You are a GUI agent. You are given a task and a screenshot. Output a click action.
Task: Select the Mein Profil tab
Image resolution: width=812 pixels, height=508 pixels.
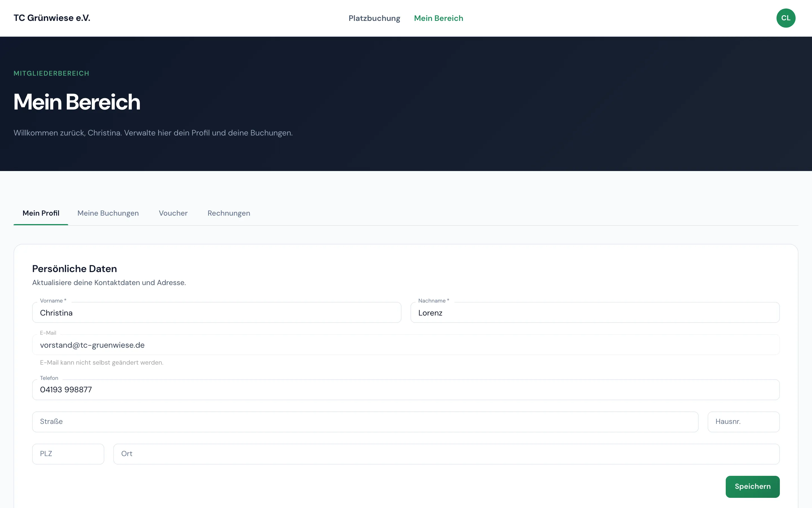click(41, 213)
